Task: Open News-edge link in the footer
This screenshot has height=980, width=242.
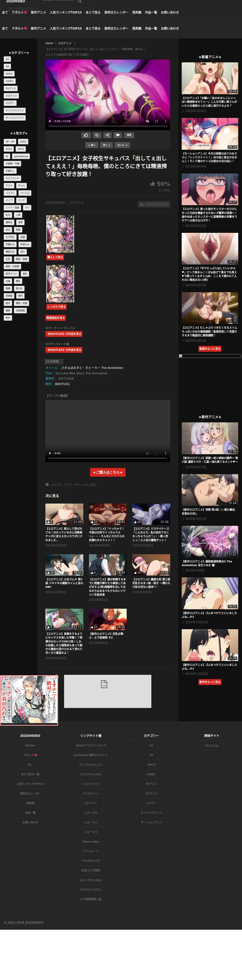Action: (90, 842)
